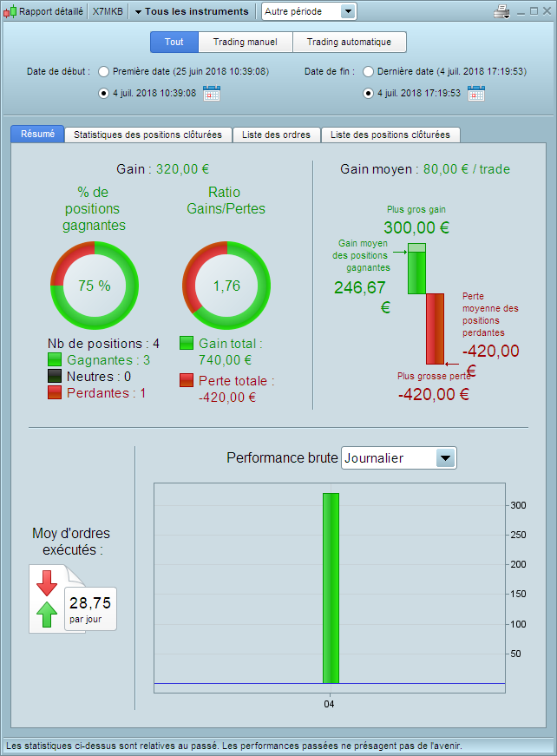This screenshot has width=557, height=756.
Task: Click the green Gain total legend square
Action: [x=187, y=344]
